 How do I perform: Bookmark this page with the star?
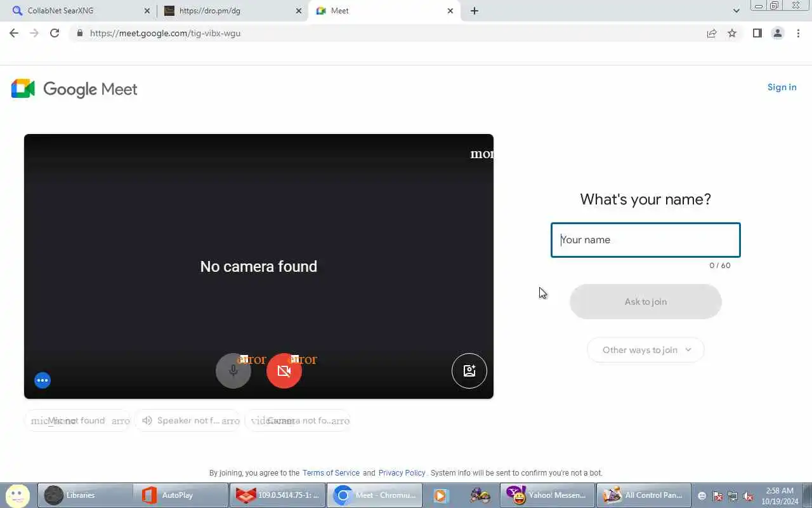coord(732,33)
